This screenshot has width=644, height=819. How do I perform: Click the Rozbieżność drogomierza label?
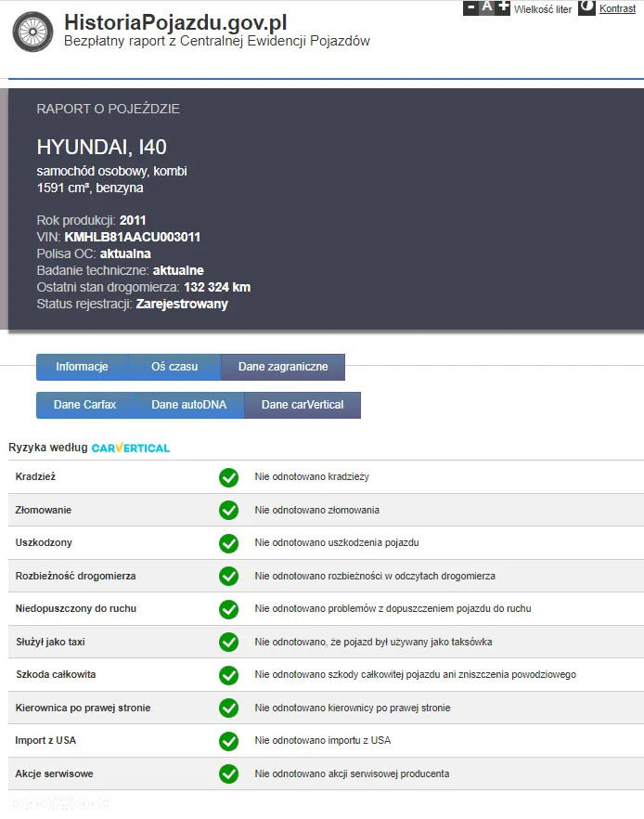pos(76,576)
